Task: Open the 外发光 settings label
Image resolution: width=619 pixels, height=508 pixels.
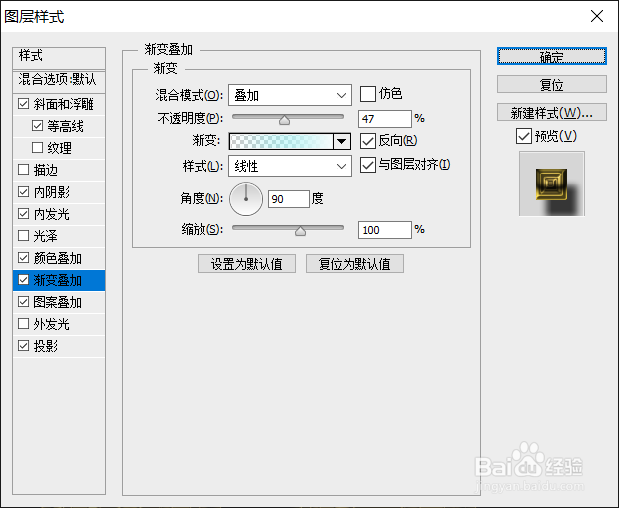Action: (52, 324)
